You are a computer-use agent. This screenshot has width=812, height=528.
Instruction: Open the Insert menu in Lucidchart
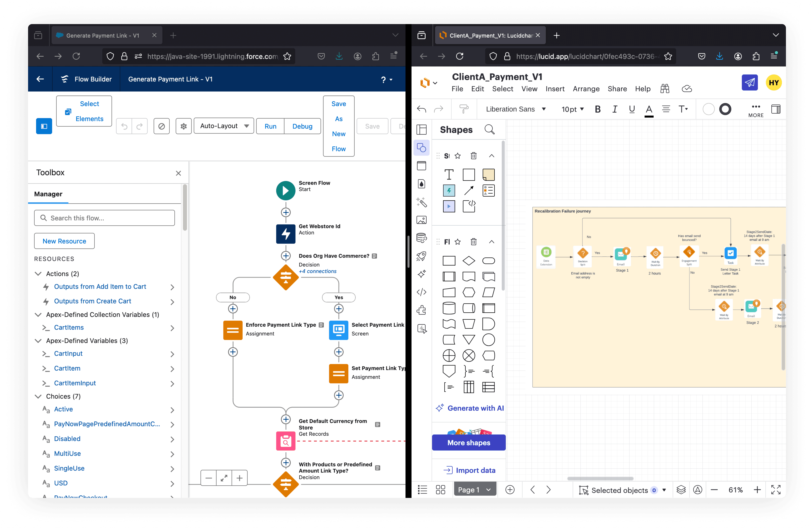click(555, 89)
